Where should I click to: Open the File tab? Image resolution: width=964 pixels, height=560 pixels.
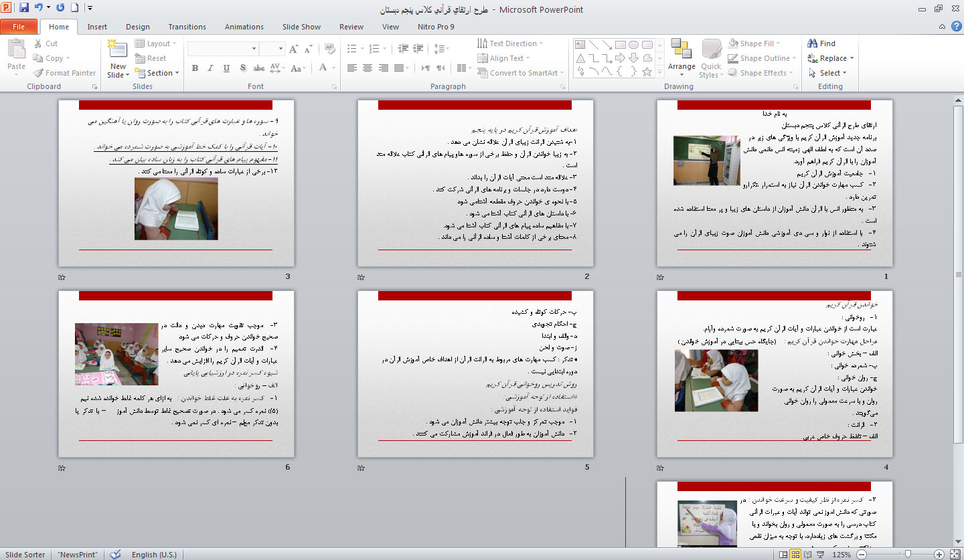click(x=19, y=27)
